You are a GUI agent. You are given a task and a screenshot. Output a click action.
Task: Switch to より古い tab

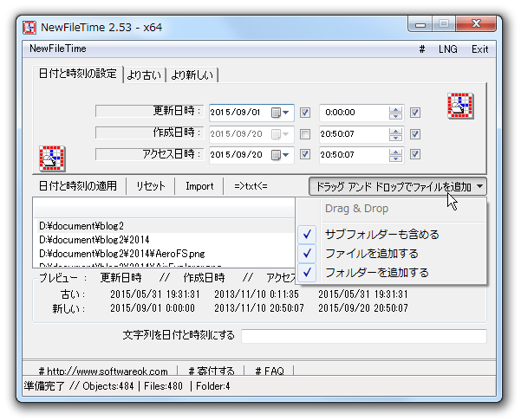point(144,75)
